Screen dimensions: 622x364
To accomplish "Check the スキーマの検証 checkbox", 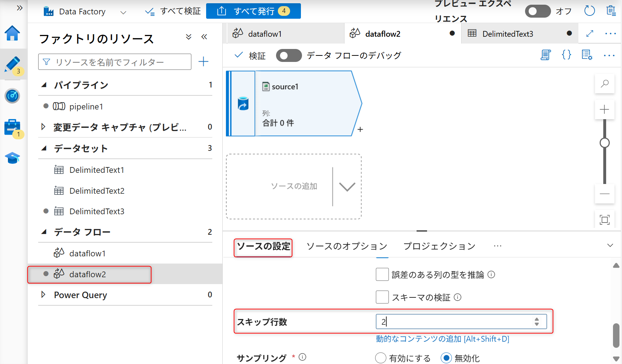I will tap(382, 297).
